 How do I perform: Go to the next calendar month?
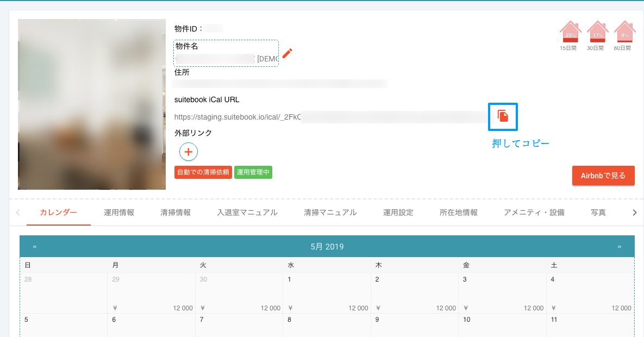(620, 247)
